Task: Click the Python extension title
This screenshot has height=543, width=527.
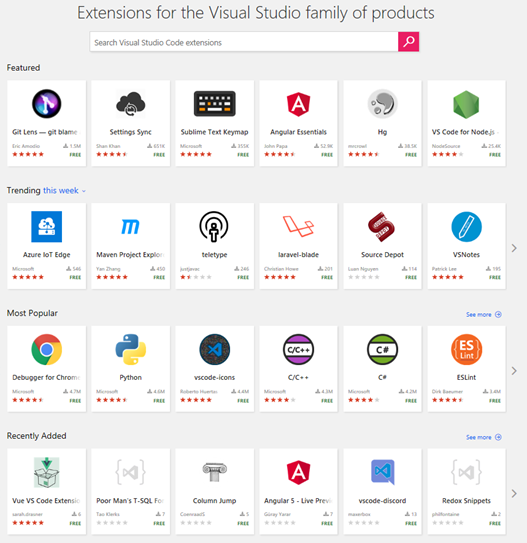Action: pyautogui.click(x=131, y=377)
